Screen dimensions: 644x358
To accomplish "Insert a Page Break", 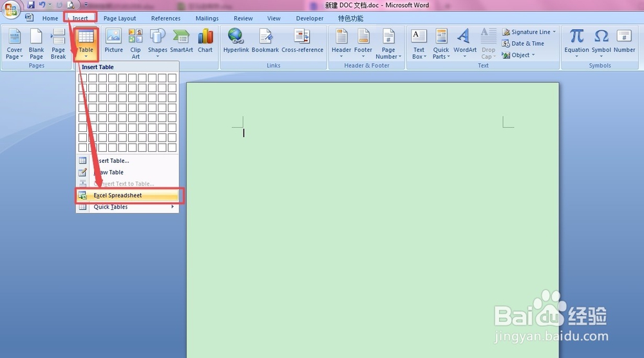I will point(58,44).
